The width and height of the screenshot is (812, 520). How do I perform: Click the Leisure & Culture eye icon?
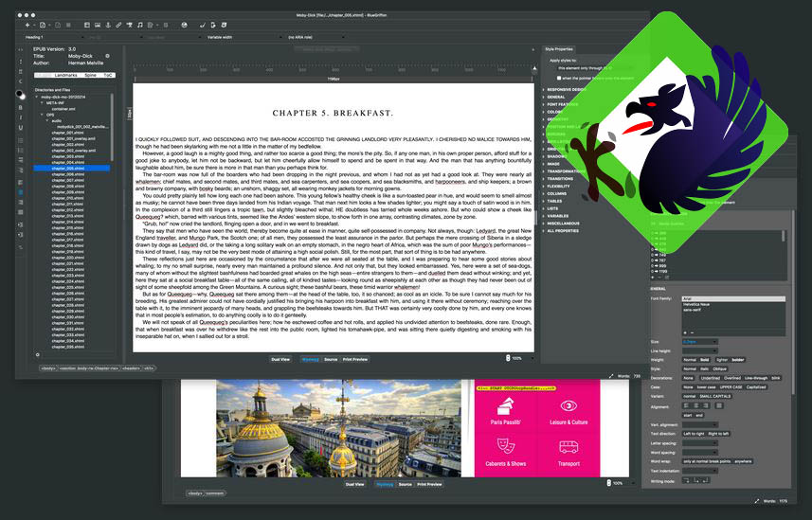coord(568,406)
